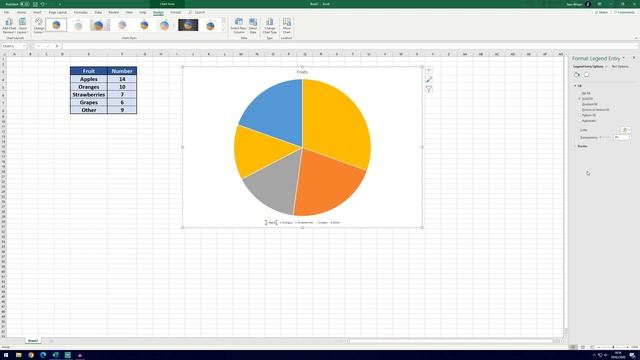Click the Chart Filters funnel button beside the chart

point(429,89)
